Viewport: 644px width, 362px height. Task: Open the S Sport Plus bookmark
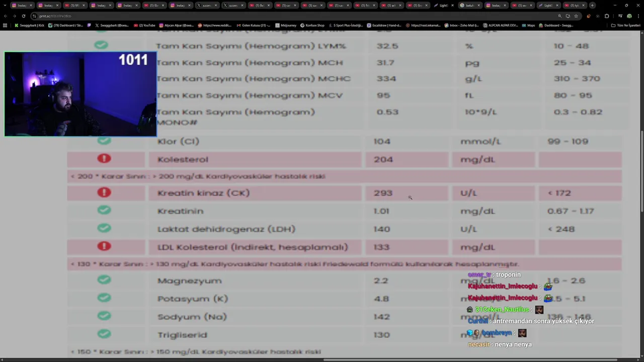point(346,25)
